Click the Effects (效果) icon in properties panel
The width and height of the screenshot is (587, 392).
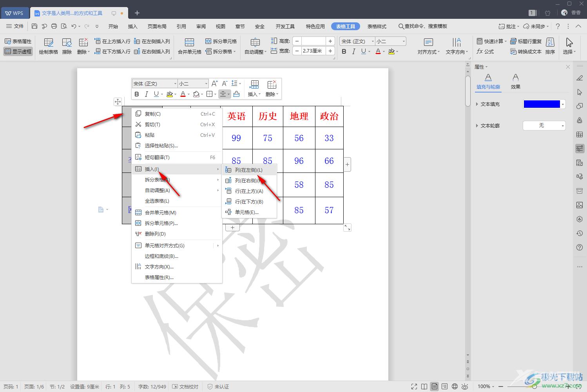516,82
